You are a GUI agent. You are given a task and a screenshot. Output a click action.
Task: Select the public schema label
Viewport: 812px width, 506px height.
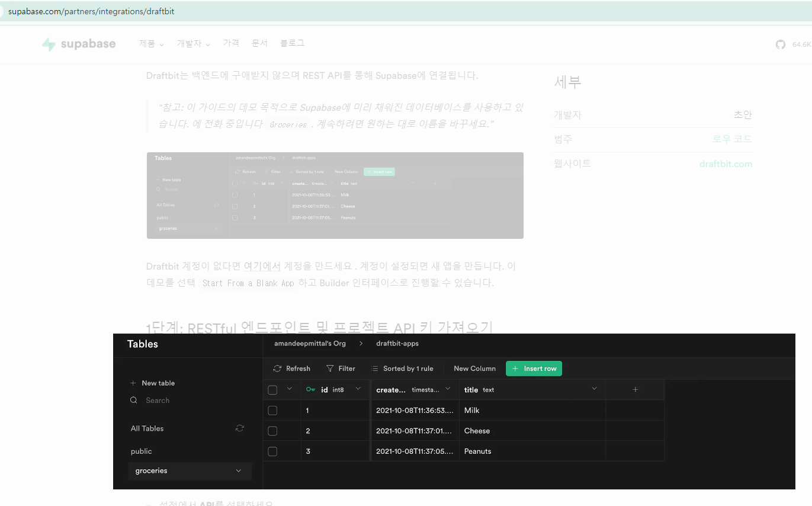tap(142, 451)
